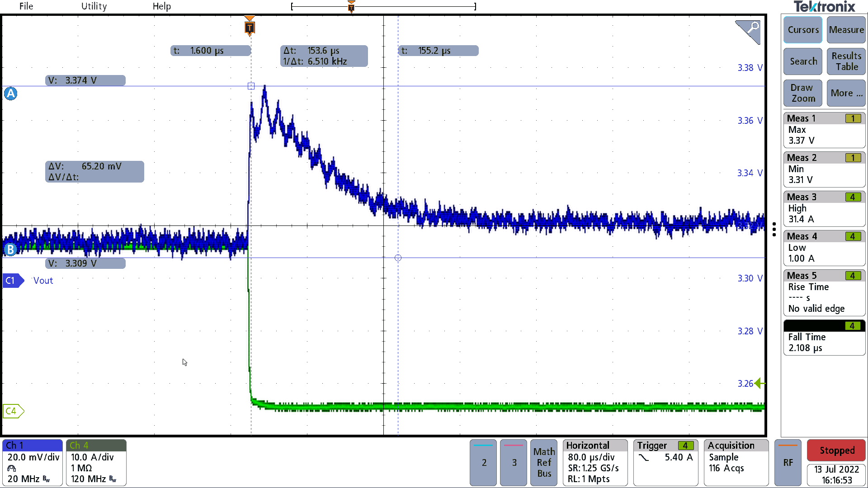
Task: Open the Ch 1 vertical settings badge
Action: click(x=33, y=462)
